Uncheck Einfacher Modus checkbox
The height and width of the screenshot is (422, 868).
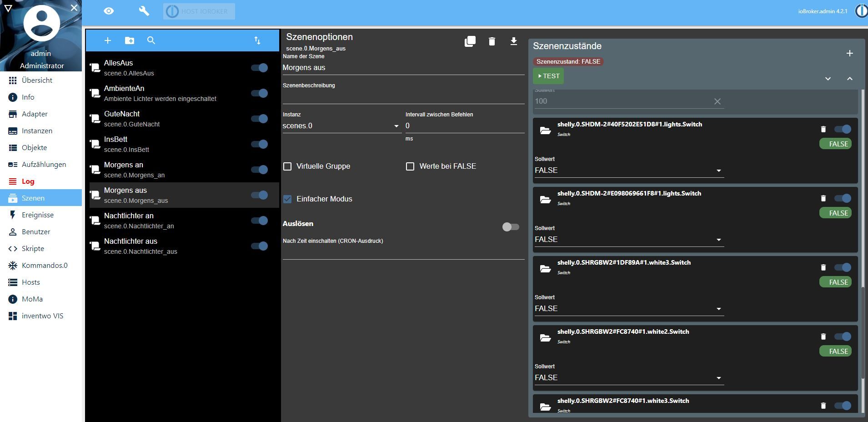[287, 199]
